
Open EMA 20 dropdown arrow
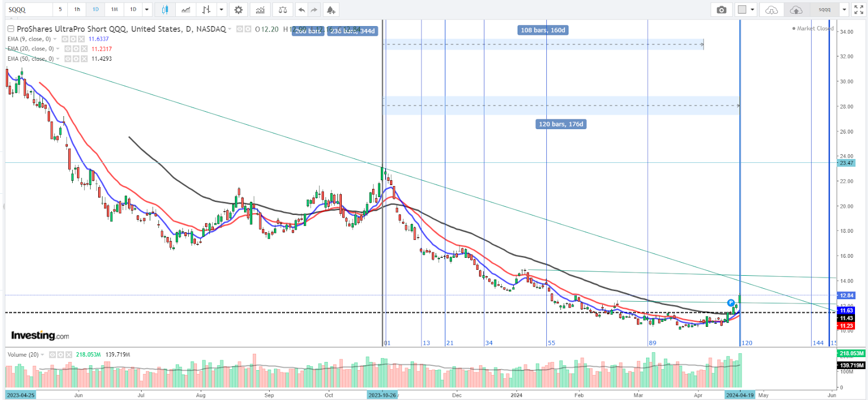coord(58,49)
